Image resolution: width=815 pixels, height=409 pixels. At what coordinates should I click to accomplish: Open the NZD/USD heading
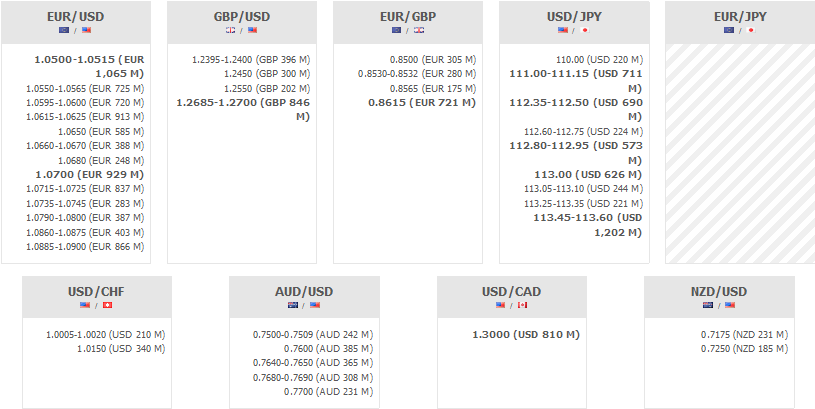click(719, 292)
